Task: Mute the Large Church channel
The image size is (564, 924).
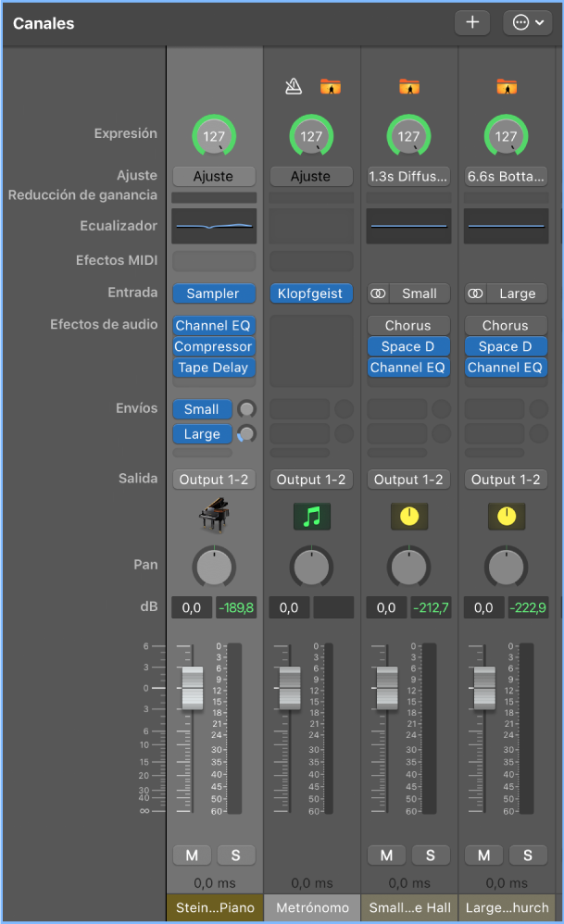Action: [483, 855]
